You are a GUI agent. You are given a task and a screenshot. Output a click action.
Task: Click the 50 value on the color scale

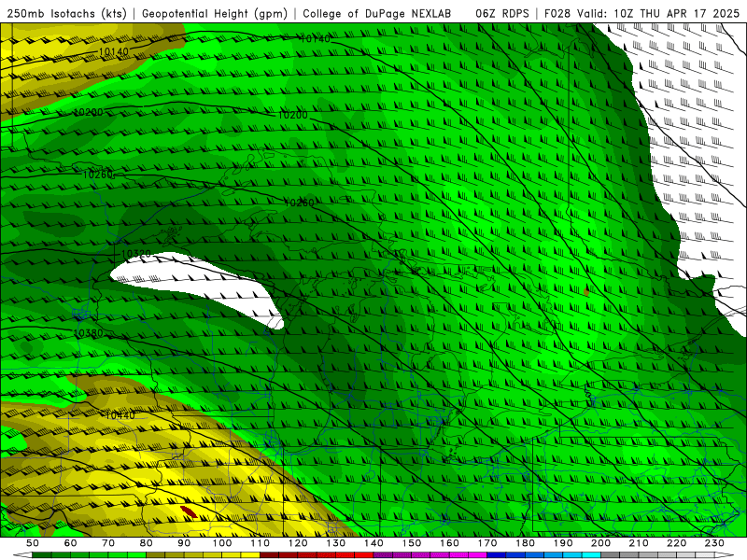click(x=33, y=543)
